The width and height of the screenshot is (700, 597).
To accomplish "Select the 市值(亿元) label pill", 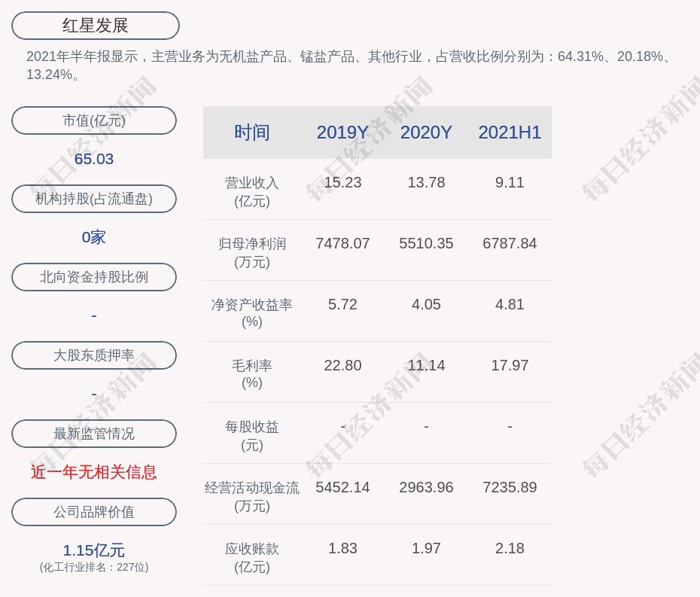I will coord(94,120).
